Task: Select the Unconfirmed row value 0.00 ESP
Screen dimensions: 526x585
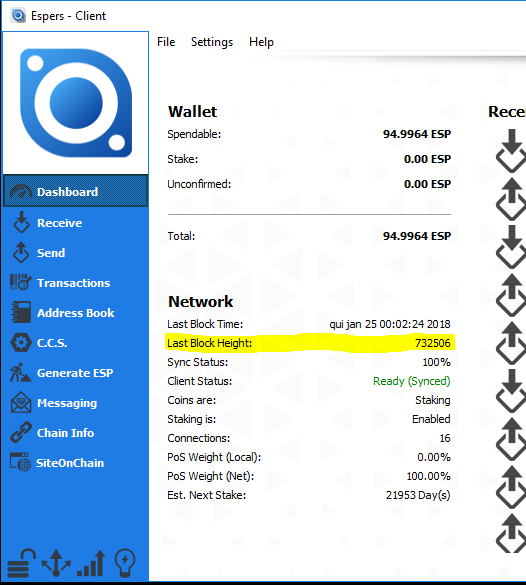Action: tap(427, 184)
